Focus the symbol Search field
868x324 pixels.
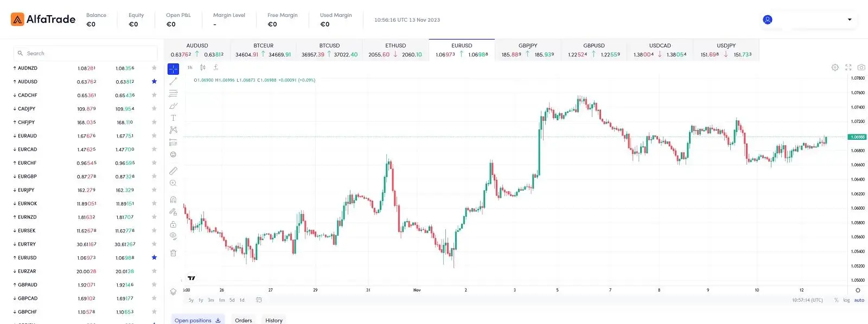(x=86, y=53)
